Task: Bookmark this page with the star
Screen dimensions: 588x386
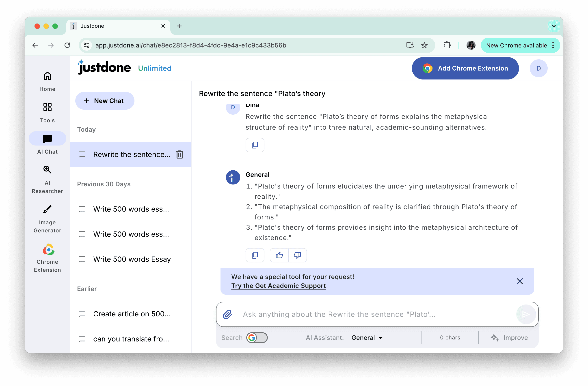Action: point(424,45)
